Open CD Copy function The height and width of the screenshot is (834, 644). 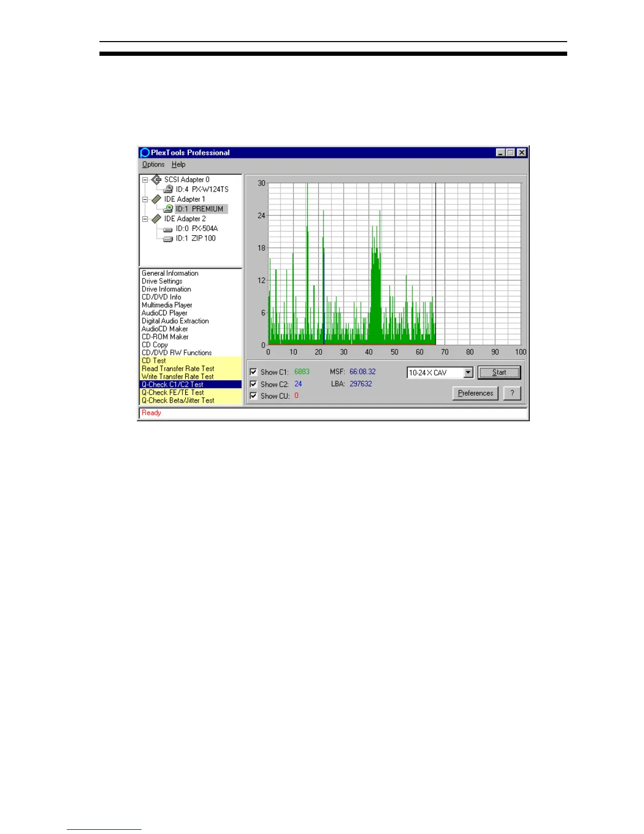point(155,345)
